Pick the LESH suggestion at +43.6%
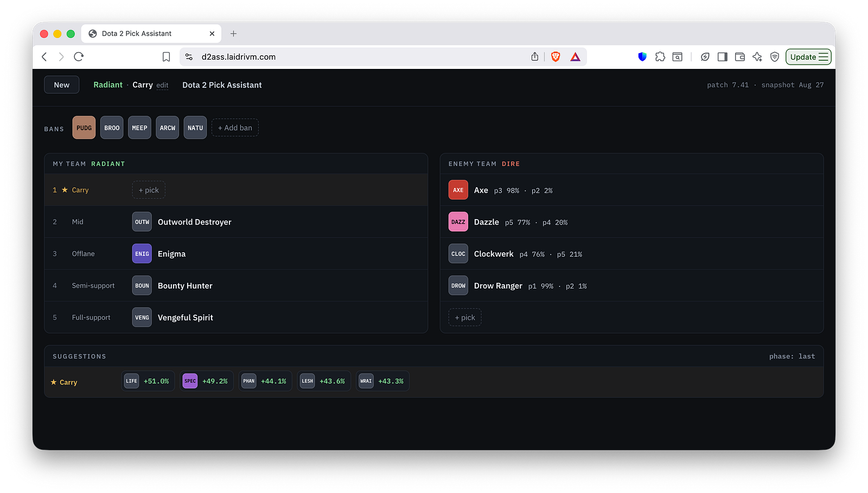Screen dimensions: 868x493 324,381
